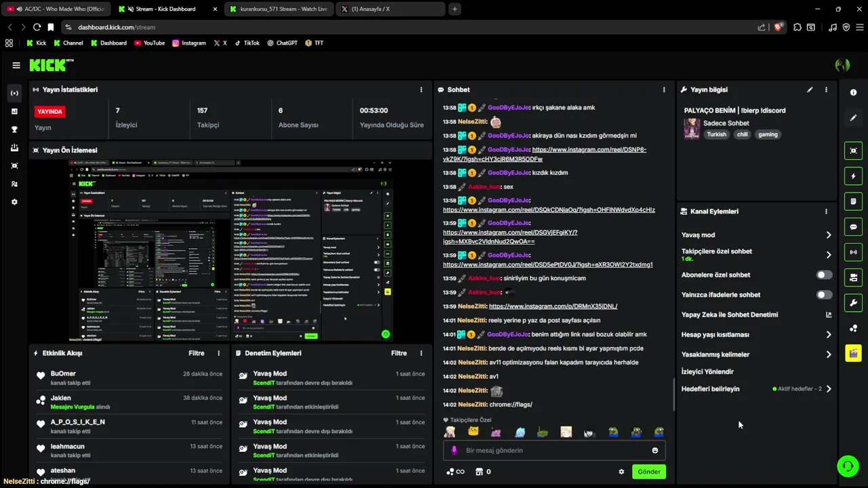Open the analytics bar chart sidebar icon

click(x=14, y=111)
